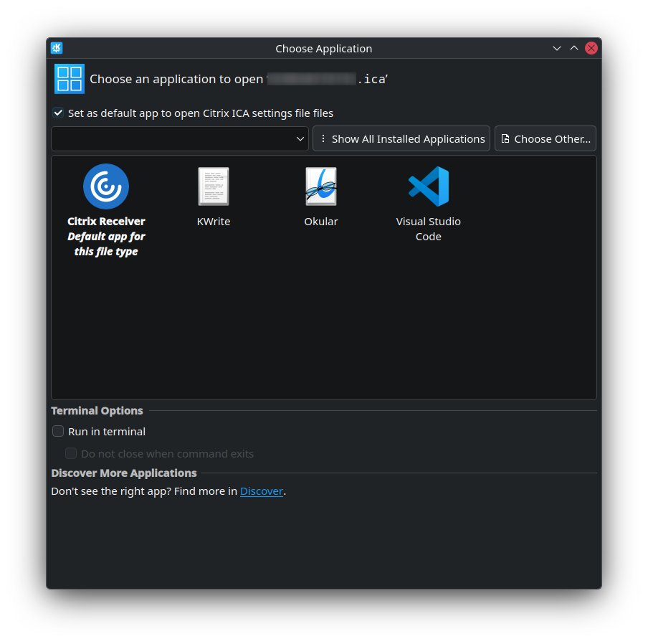The image size is (648, 644).
Task: Focus the application name text field
Action: click(172, 139)
